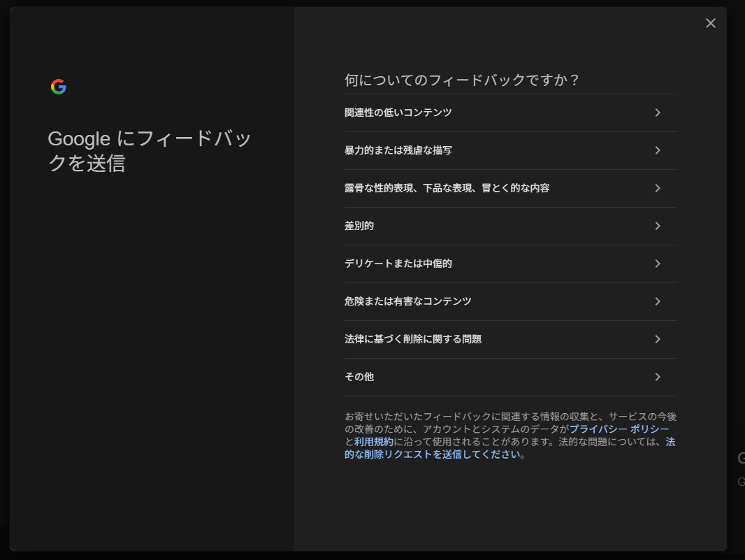
Task: Choose 露骨な性的表現、下品な表現、冒とく的な内容
Action: tap(511, 188)
